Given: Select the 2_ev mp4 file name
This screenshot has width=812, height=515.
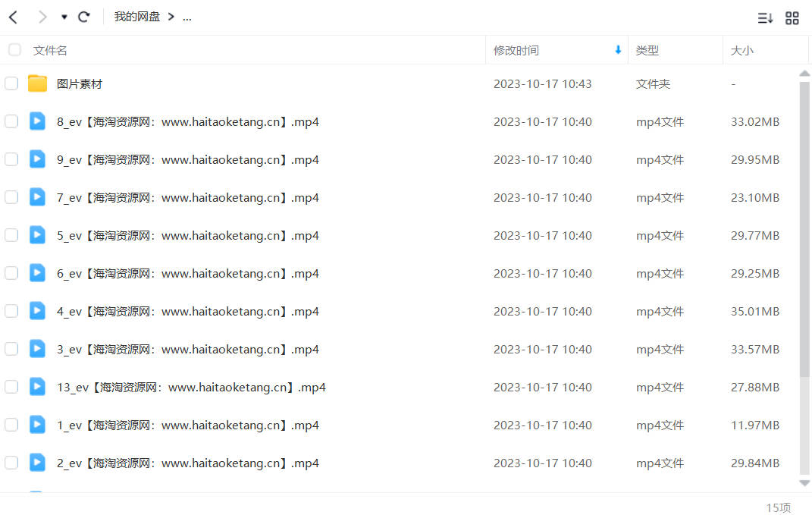Looking at the screenshot, I should point(188,463).
